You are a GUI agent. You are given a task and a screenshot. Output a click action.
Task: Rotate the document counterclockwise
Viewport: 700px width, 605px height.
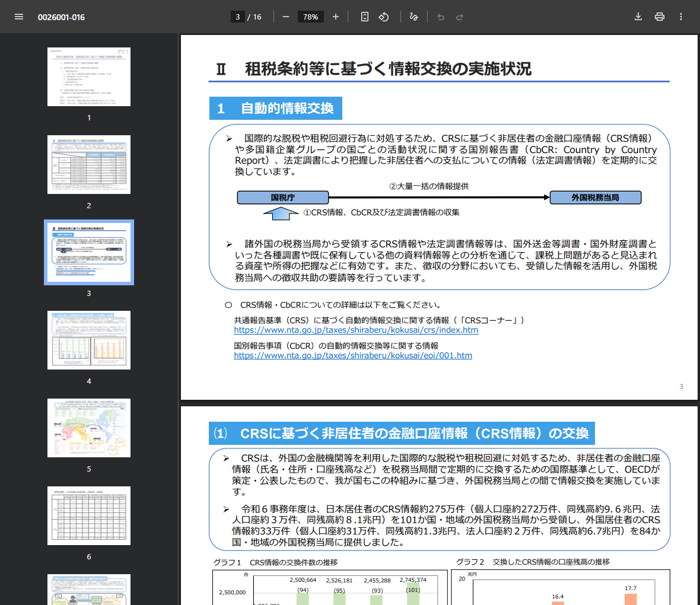pyautogui.click(x=384, y=17)
